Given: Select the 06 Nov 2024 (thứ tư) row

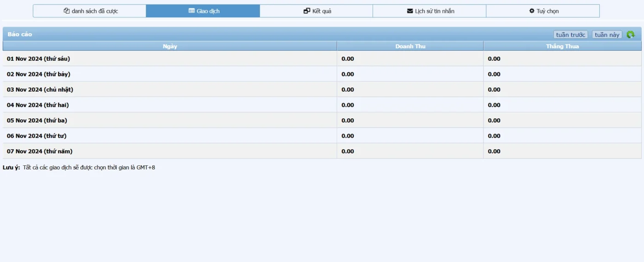Looking at the screenshot, I should click(x=37, y=136).
